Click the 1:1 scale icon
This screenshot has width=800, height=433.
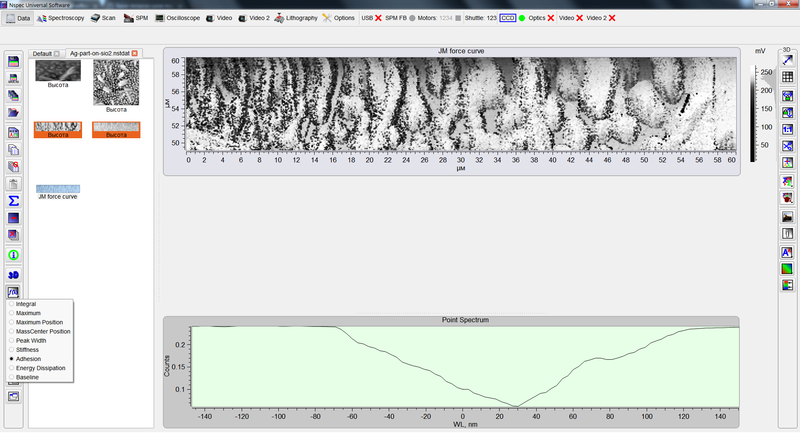[x=787, y=129]
